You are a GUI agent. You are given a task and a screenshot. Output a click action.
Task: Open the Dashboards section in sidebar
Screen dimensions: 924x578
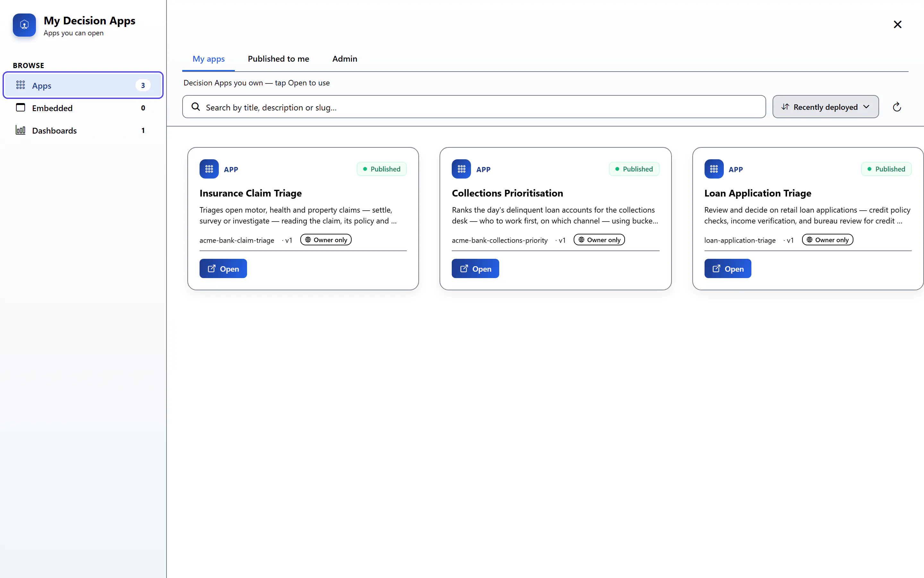point(83,130)
